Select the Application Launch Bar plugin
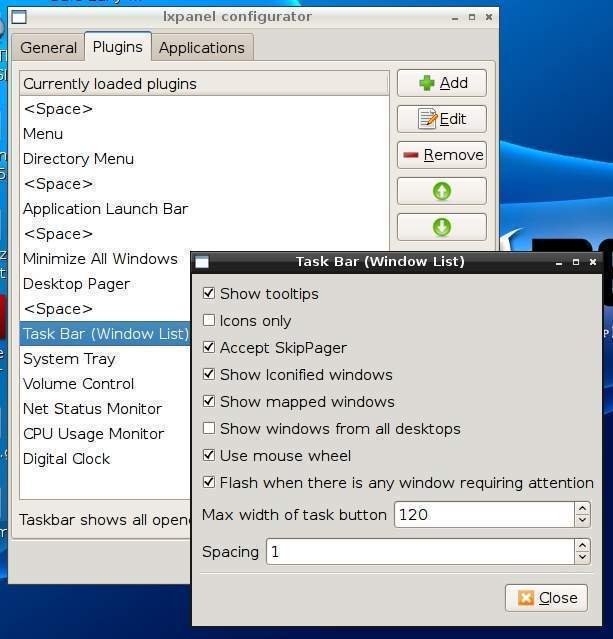Viewport: 613px width, 639px height. [x=105, y=209]
